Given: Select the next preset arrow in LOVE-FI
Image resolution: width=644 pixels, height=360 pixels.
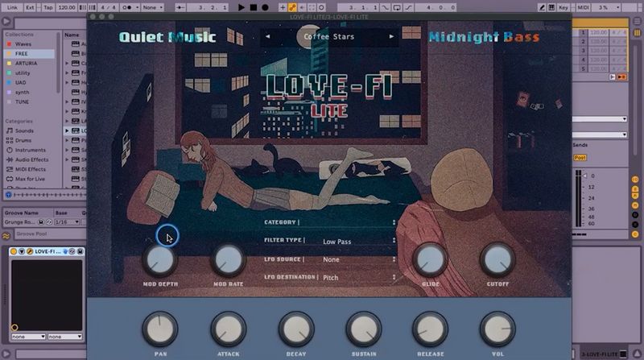Looking at the screenshot, I should coord(391,36).
